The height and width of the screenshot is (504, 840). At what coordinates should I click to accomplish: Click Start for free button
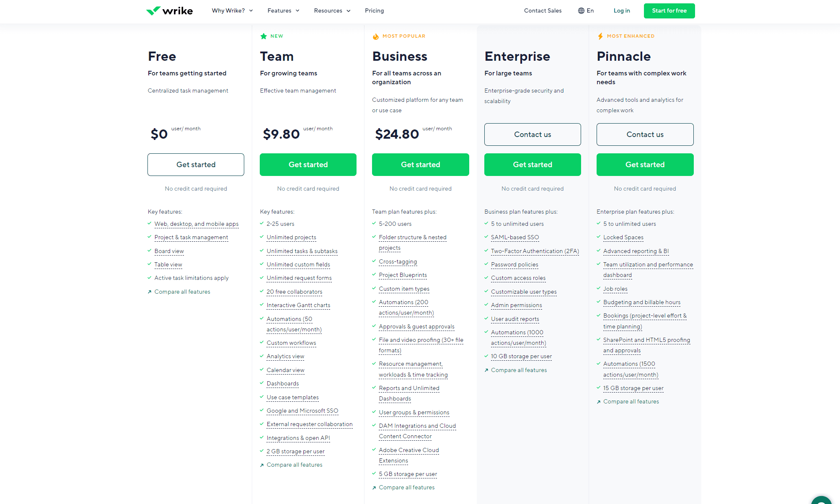click(669, 10)
